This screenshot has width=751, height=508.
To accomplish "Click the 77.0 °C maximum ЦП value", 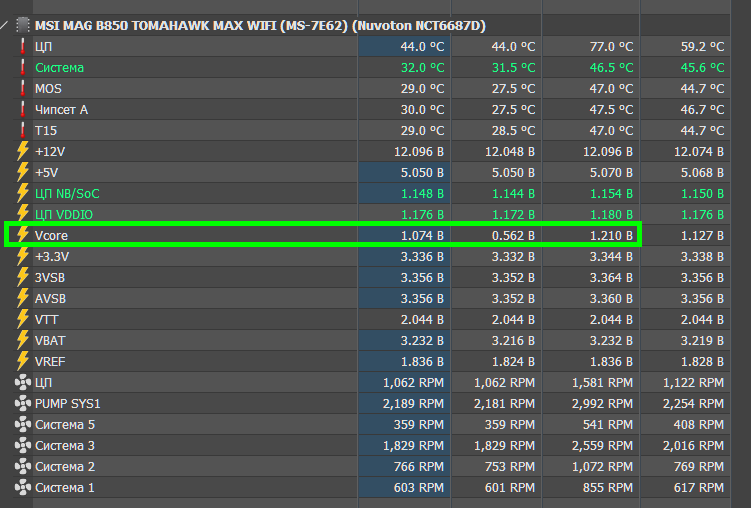I will [611, 46].
